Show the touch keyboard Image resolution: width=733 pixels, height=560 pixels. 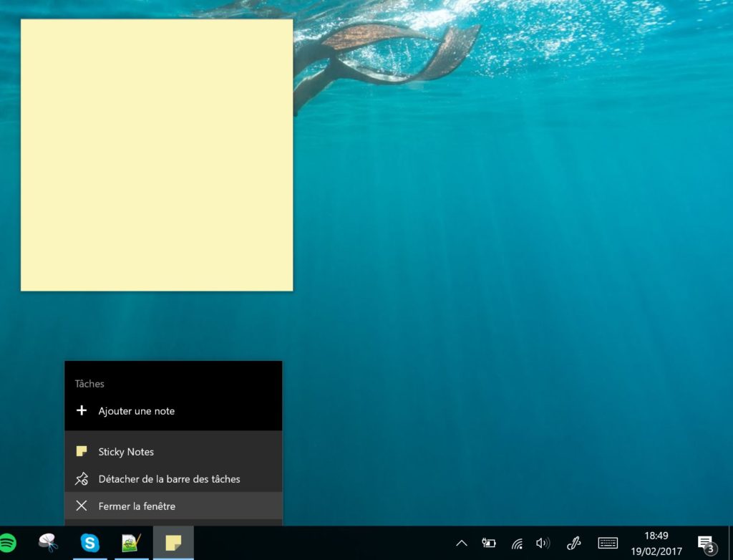608,544
